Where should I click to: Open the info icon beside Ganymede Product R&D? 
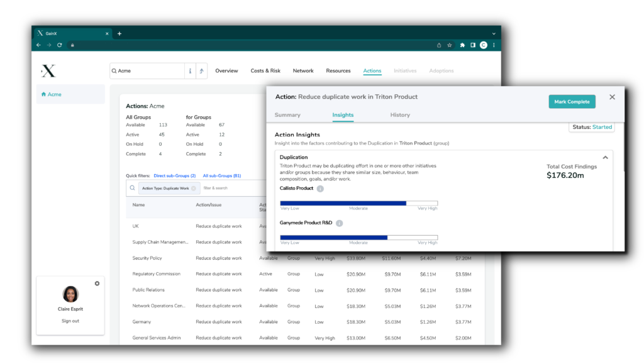tap(338, 223)
